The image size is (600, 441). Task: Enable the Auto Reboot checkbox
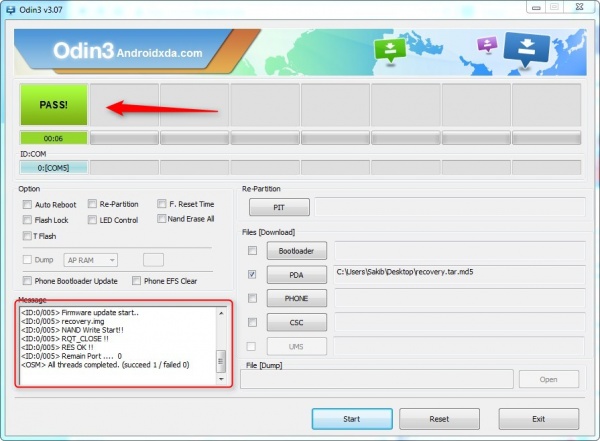(27, 204)
